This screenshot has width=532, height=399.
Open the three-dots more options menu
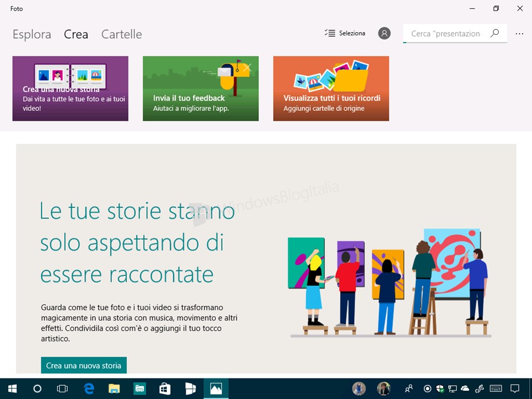[519, 34]
